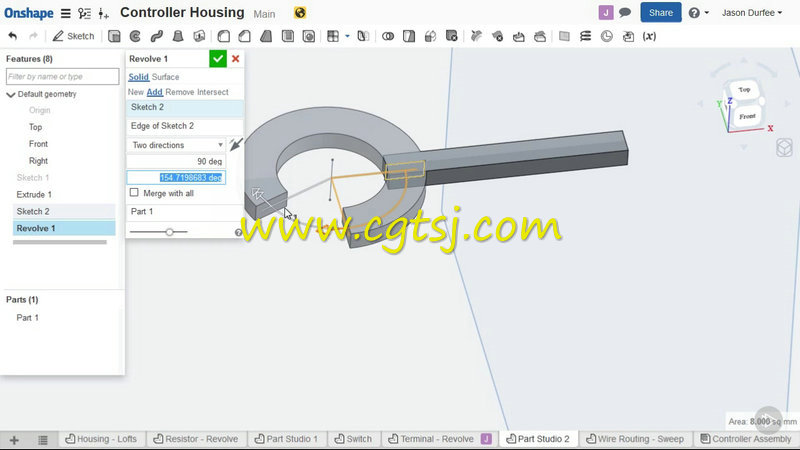Select the Draft tool icon
Viewport: 800px width, 450px height.
266,36
